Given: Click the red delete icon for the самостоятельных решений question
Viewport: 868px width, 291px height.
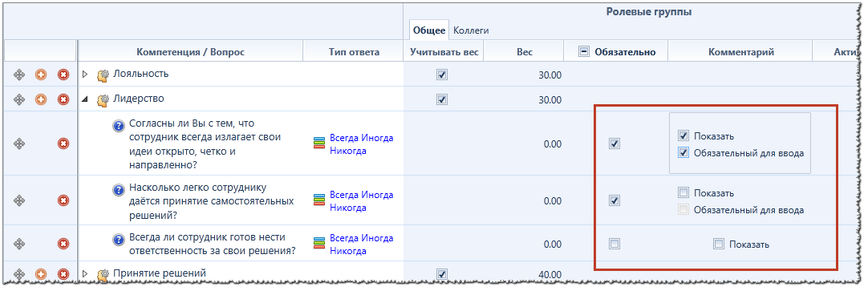Looking at the screenshot, I should point(63,200).
